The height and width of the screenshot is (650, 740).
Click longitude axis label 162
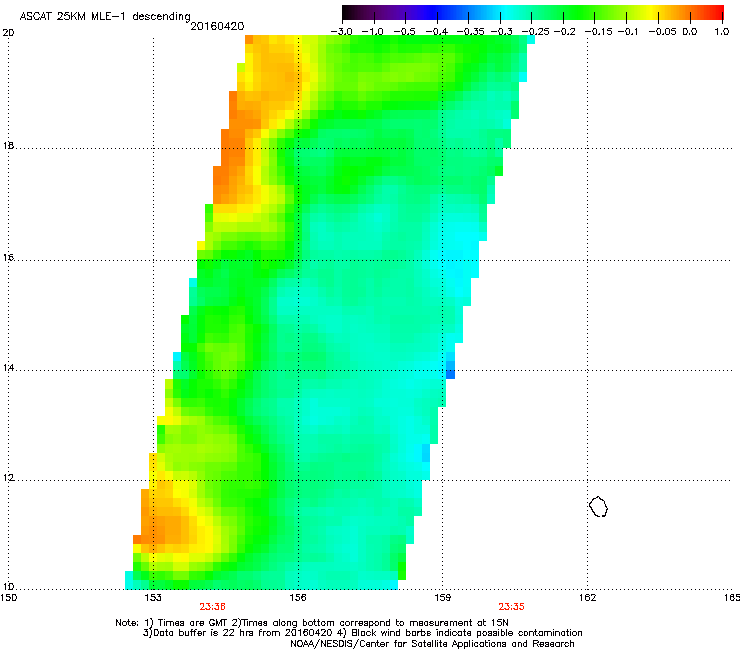pyautogui.click(x=587, y=598)
